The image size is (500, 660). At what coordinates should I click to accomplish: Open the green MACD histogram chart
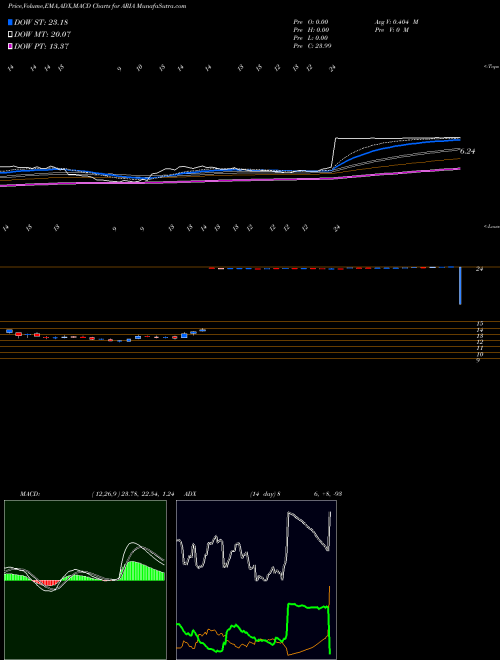click(85, 580)
